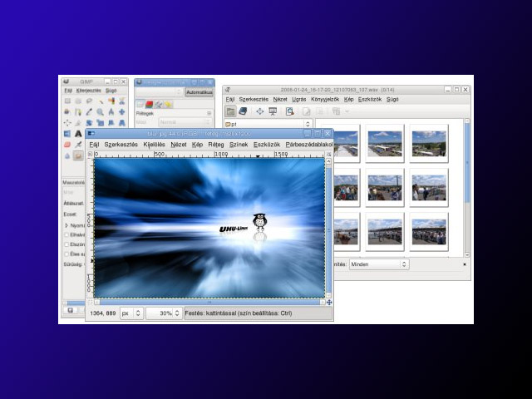The image size is (532, 399).
Task: Open the px unit dropdown in status bar
Action: pyautogui.click(x=131, y=313)
